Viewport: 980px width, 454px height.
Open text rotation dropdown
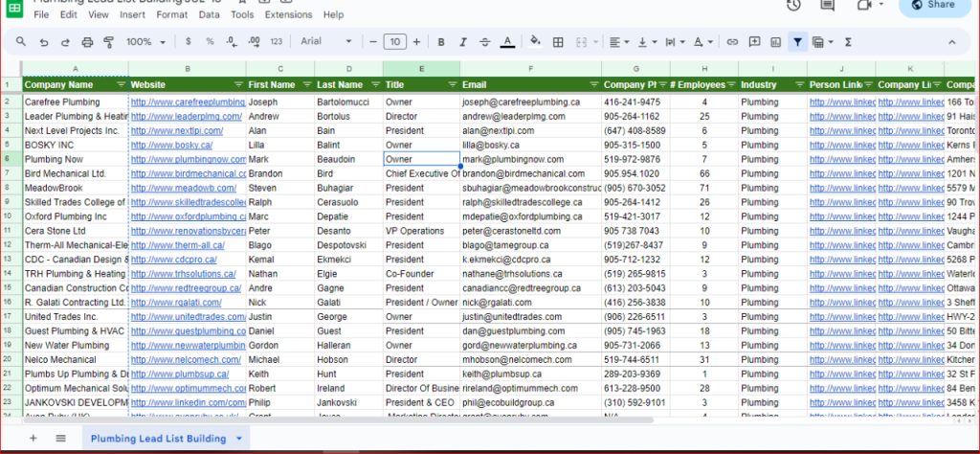(x=703, y=42)
